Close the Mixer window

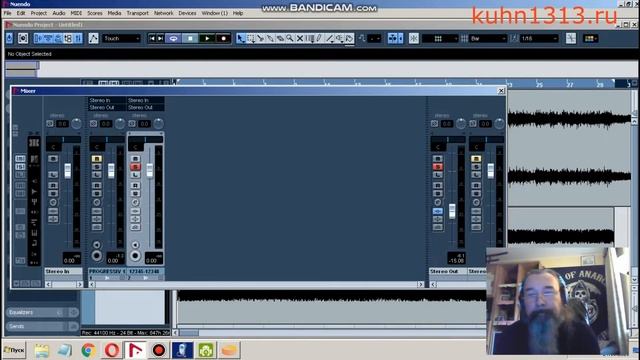coord(501,91)
